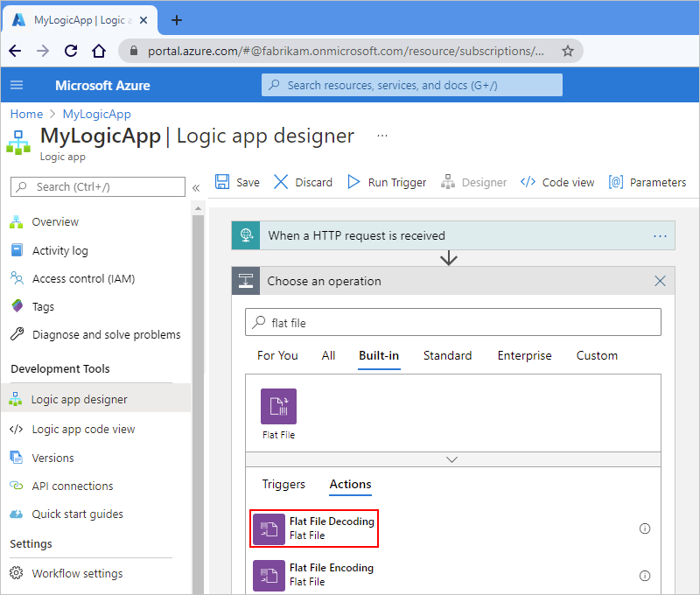700x595 pixels.
Task: Open Activity log in the sidebar
Action: (x=59, y=250)
